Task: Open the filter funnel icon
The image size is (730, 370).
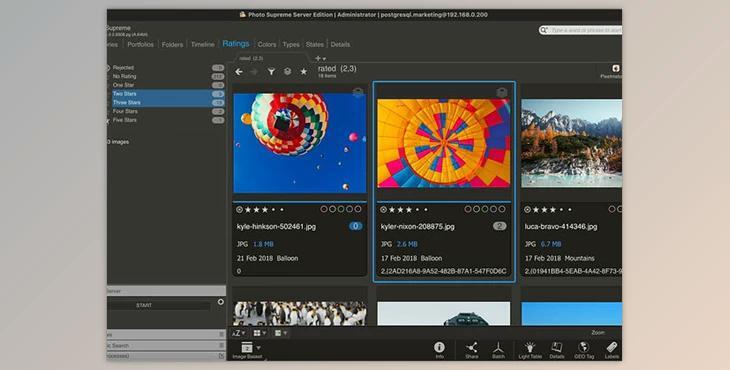Action: click(271, 72)
